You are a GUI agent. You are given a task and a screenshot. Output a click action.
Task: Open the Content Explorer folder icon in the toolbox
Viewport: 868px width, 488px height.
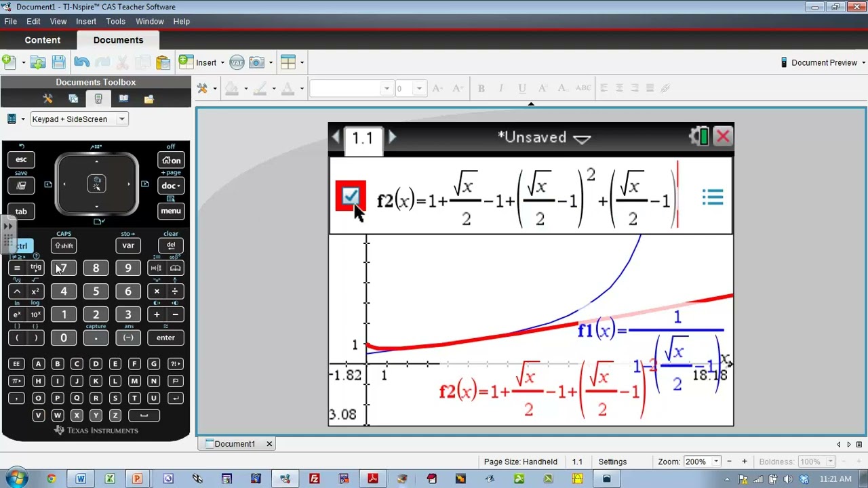[149, 99]
